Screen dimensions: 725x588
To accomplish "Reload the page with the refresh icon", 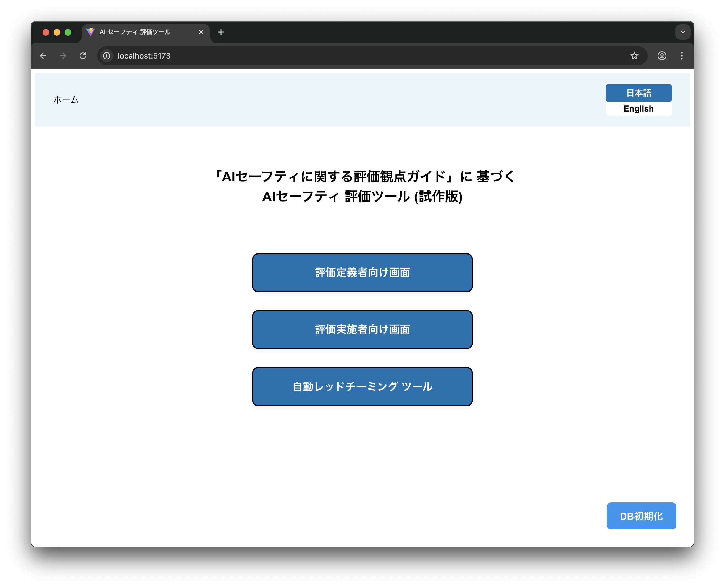I will 83,56.
